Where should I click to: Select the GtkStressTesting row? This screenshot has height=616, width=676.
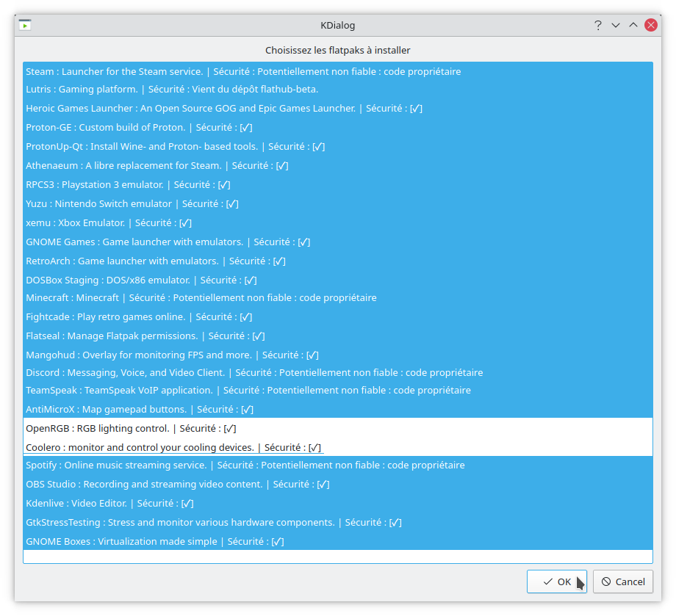338,523
